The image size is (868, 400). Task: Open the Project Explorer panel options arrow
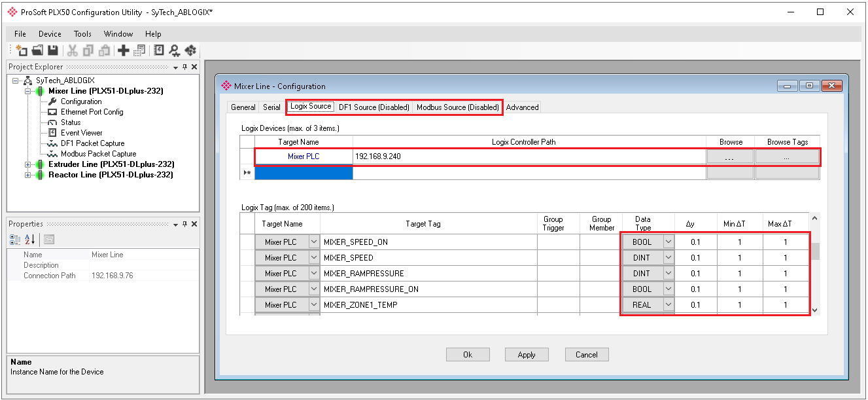[175, 67]
